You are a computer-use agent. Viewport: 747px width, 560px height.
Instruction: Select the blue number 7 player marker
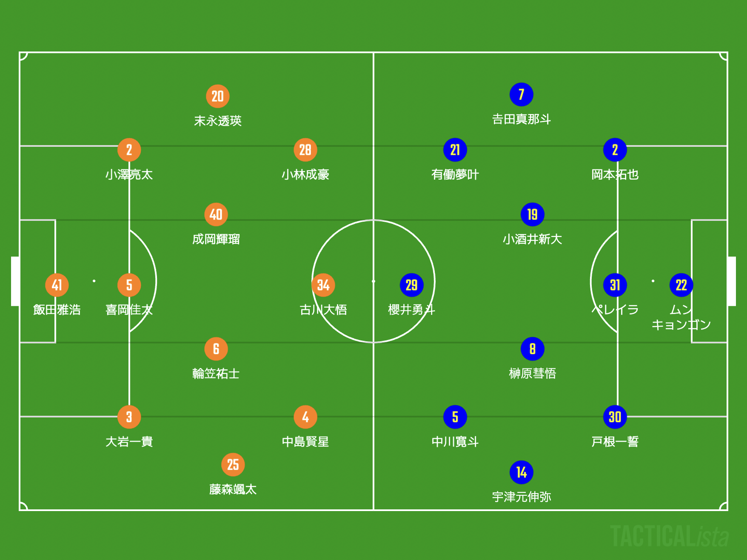point(521,94)
